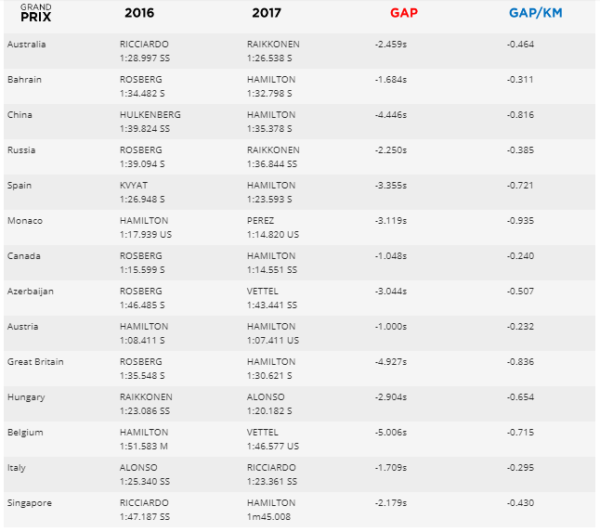This screenshot has height=532, width=600.
Task: Select the -0.935 gap per km value
Action: pos(520,220)
